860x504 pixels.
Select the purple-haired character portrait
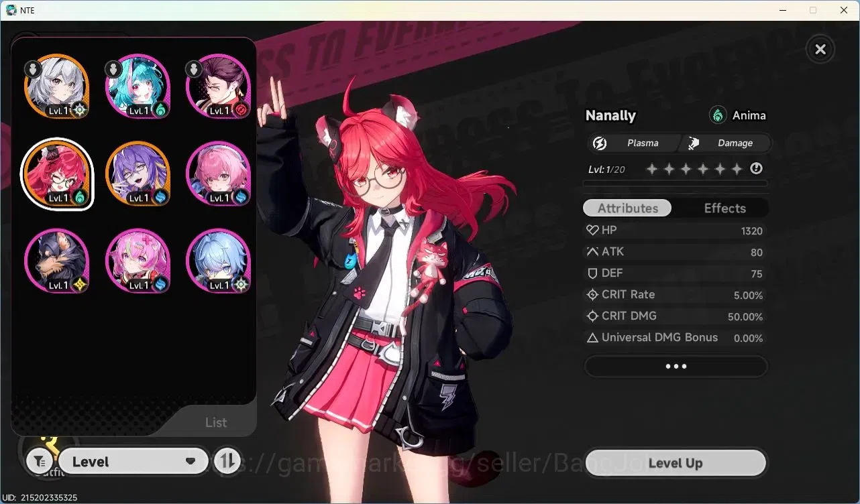point(138,174)
